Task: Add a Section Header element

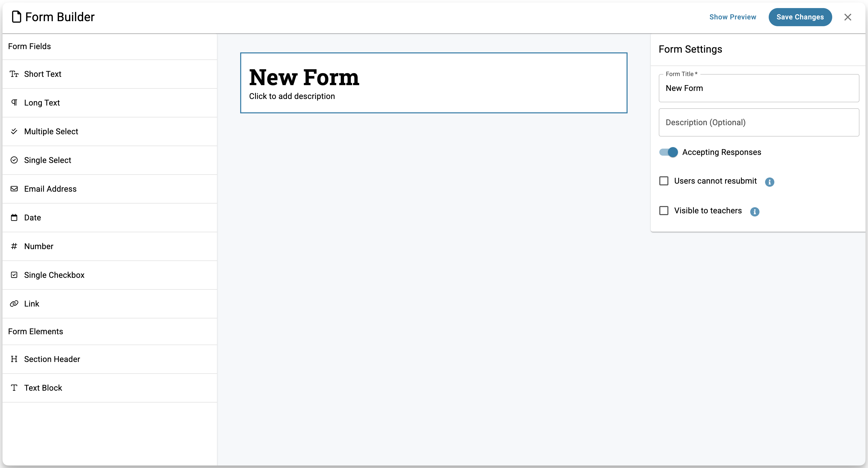Action: click(52, 359)
